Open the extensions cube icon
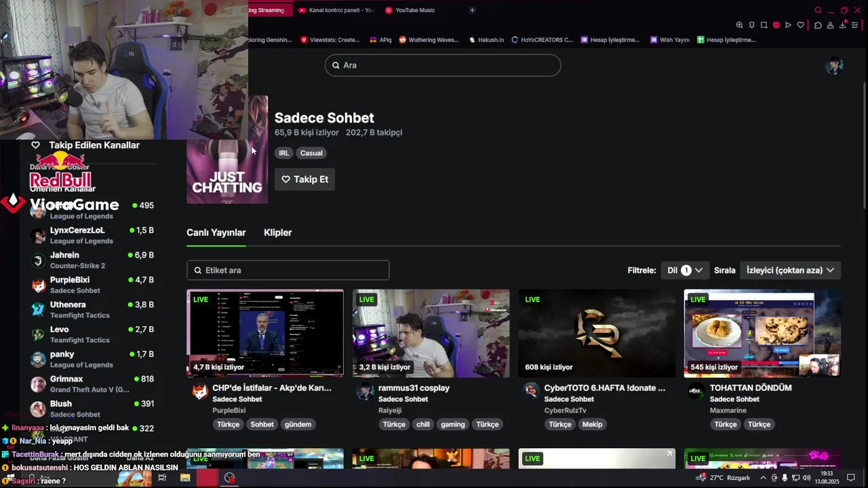 tap(818, 25)
